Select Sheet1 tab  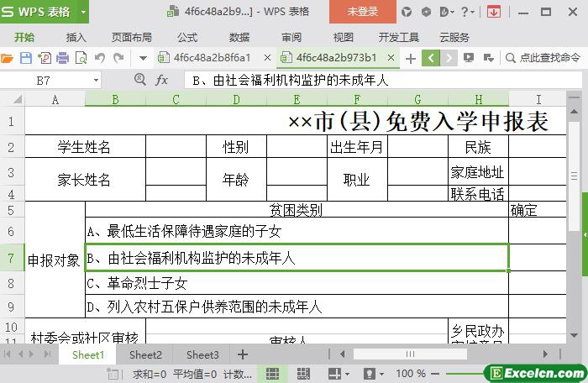tap(88, 355)
